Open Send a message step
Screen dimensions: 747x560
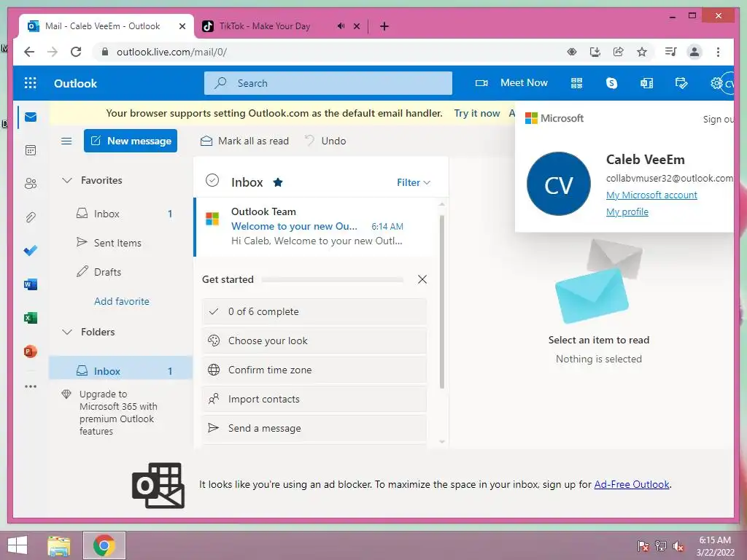(314, 428)
